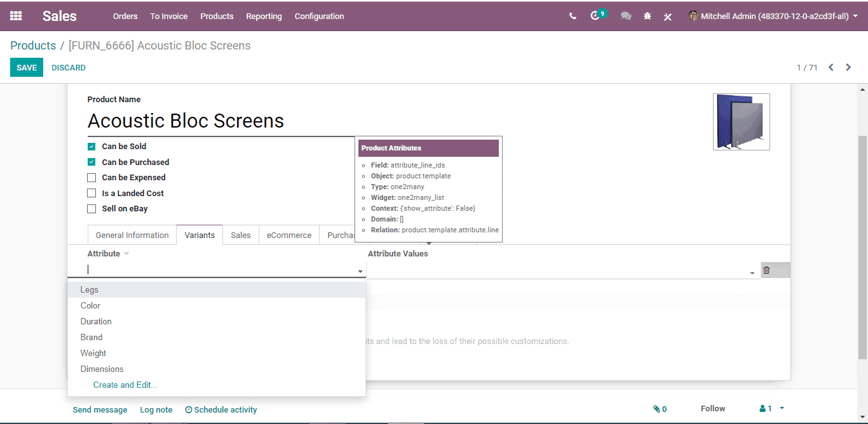The height and width of the screenshot is (424, 868).
Task: Click the 1 / 71 pager counter
Action: 807,67
